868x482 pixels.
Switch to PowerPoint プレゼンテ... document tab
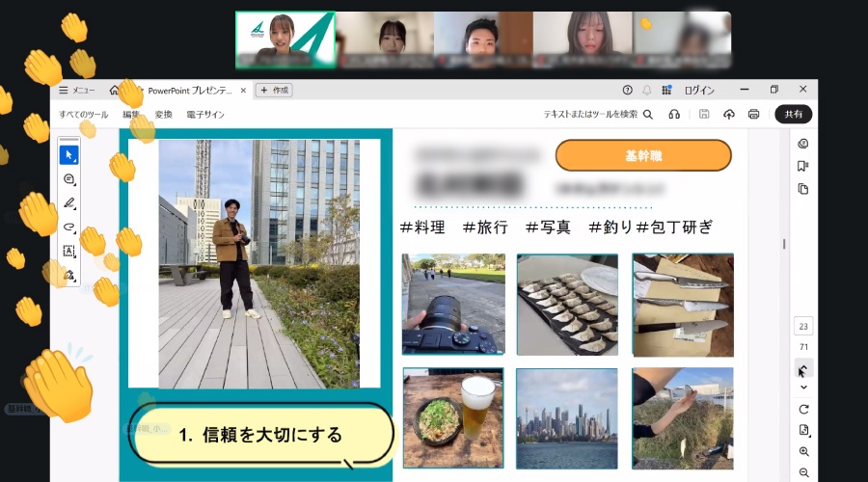(x=189, y=91)
